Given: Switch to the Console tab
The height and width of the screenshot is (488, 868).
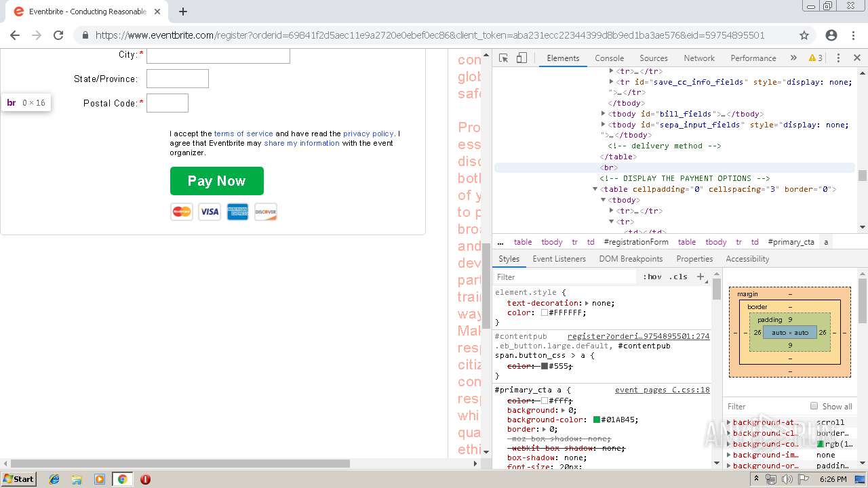Looking at the screenshot, I should 609,58.
